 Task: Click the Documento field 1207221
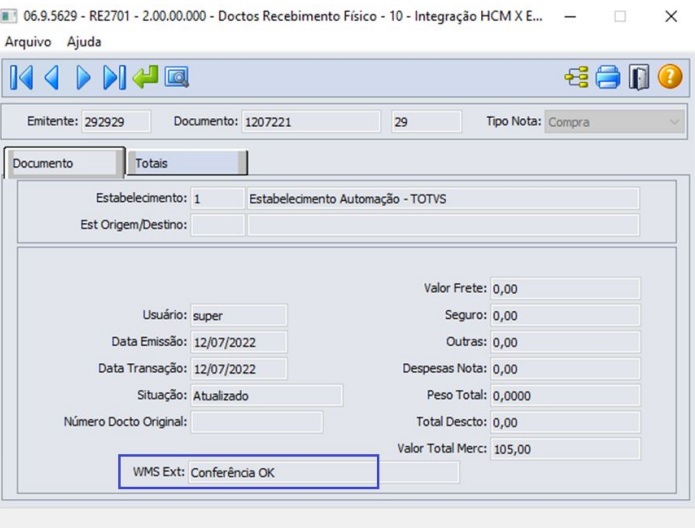[311, 122]
